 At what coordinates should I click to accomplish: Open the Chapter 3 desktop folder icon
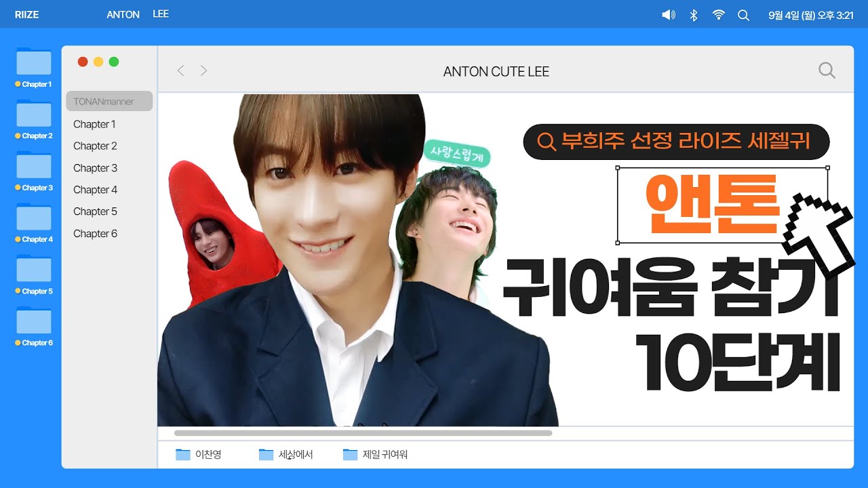(x=34, y=165)
